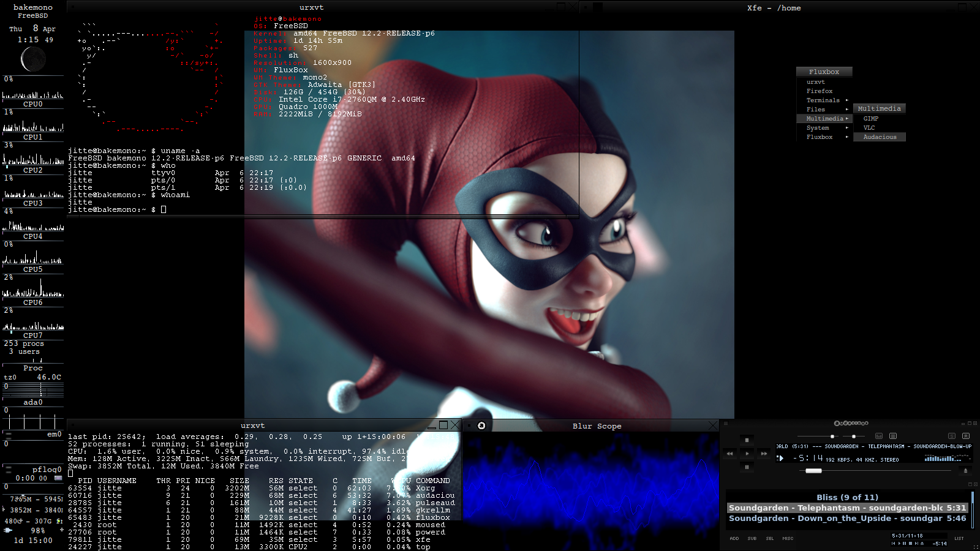Screen dimensions: 980x551
Task: Click the mini next button in the playlist footer
Action: 916,543
